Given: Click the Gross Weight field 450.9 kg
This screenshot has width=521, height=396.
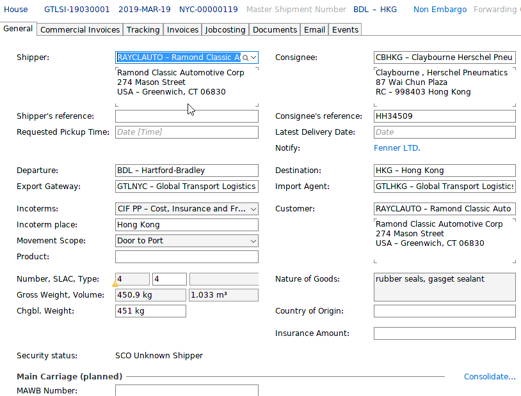Looking at the screenshot, I should click(150, 295).
